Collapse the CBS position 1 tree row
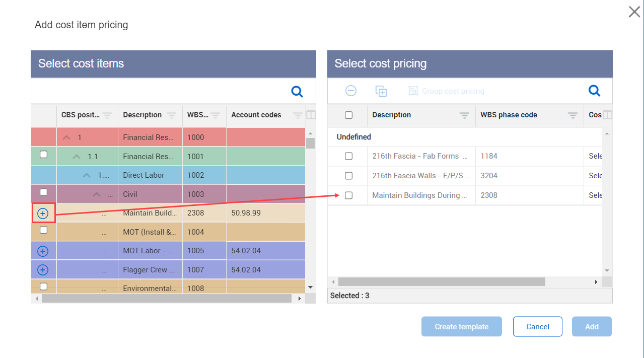This screenshot has width=644, height=358. click(x=66, y=137)
